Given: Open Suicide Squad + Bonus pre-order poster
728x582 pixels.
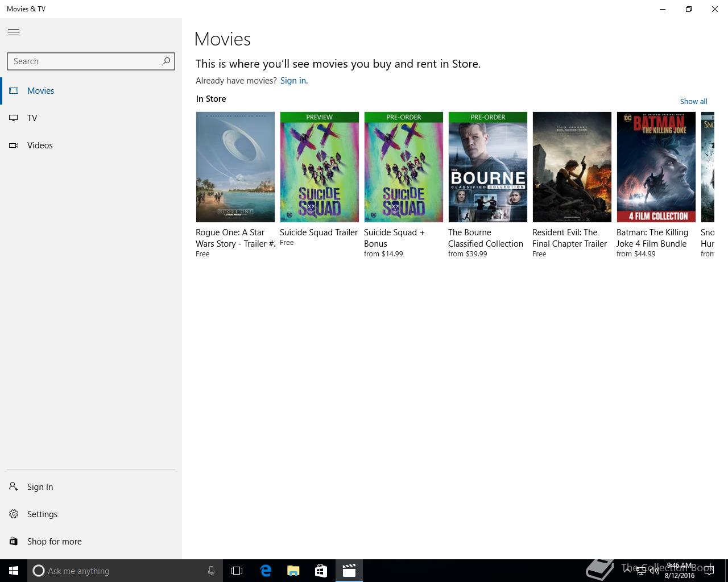Looking at the screenshot, I should (x=404, y=167).
